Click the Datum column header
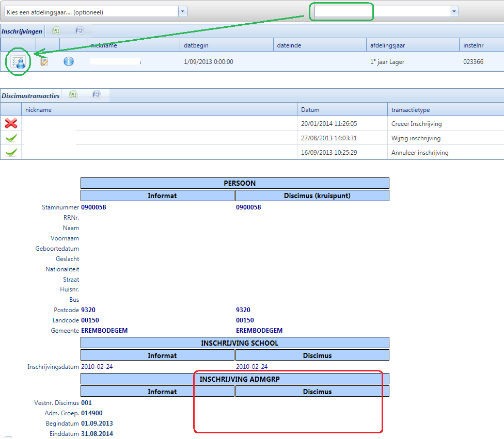Image resolution: width=504 pixels, height=439 pixels. (342, 110)
